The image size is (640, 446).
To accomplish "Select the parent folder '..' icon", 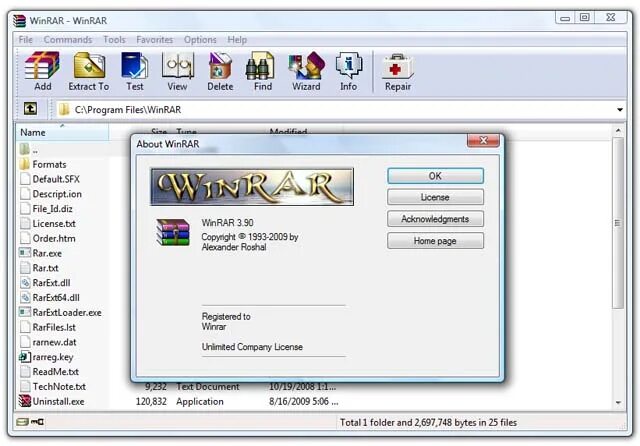I will [25, 149].
